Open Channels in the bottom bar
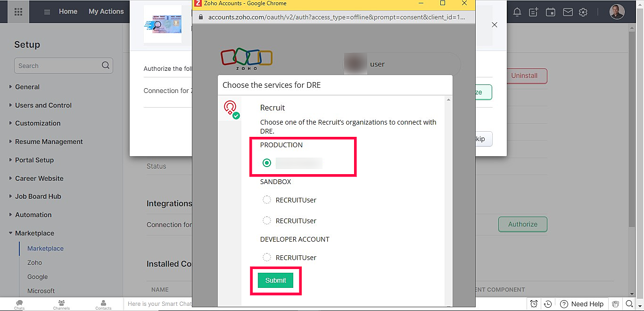Image resolution: width=644 pixels, height=311 pixels. coord(61,304)
